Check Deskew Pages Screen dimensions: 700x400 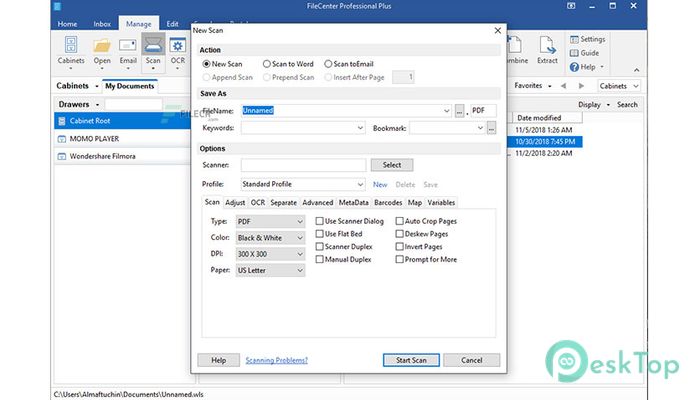coord(400,233)
